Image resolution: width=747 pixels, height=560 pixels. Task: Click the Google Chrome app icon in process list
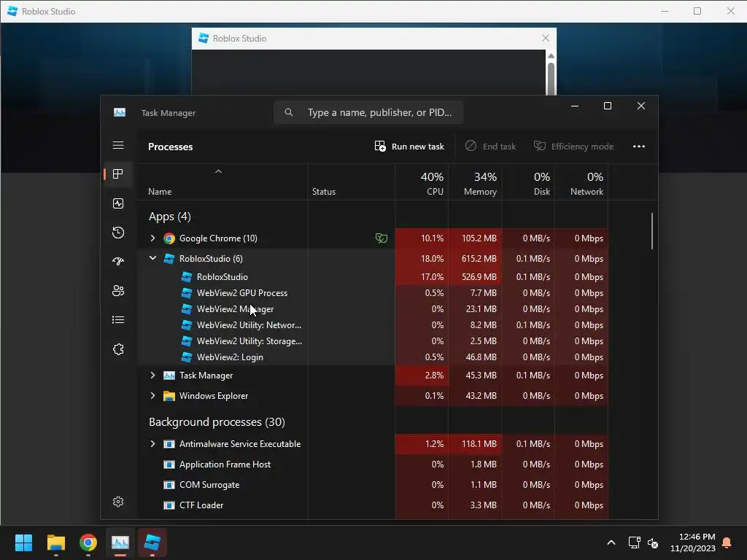[169, 238]
